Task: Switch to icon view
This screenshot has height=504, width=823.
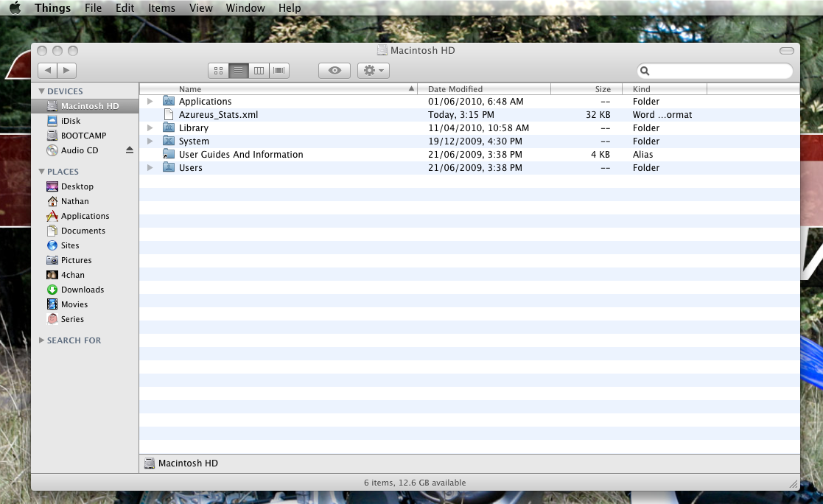Action: pos(218,70)
